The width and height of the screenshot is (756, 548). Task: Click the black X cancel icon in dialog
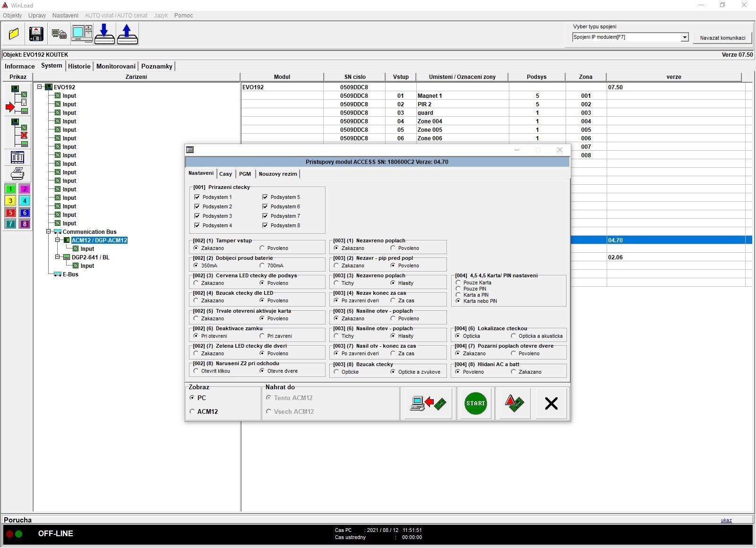click(551, 403)
